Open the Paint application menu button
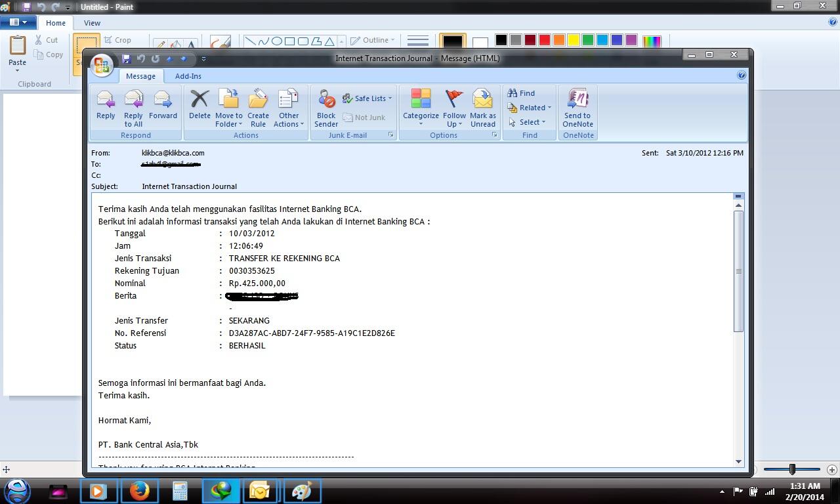The width and height of the screenshot is (840, 504). [18, 22]
